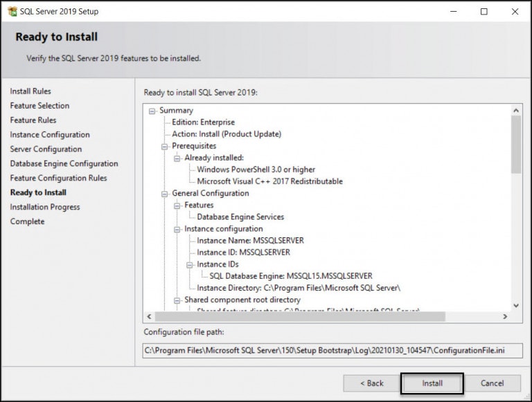Select Feature Configuration Rules step
Image resolution: width=532 pixels, height=402 pixels.
(x=58, y=179)
